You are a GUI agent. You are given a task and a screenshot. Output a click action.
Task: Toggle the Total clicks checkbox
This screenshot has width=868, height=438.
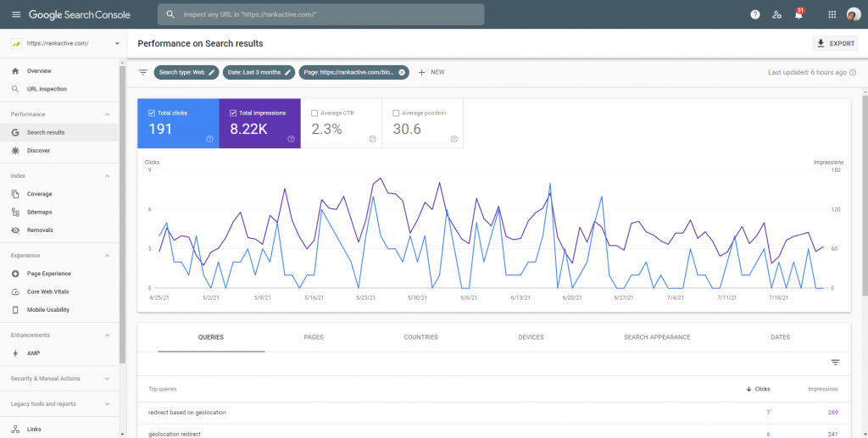tap(152, 113)
